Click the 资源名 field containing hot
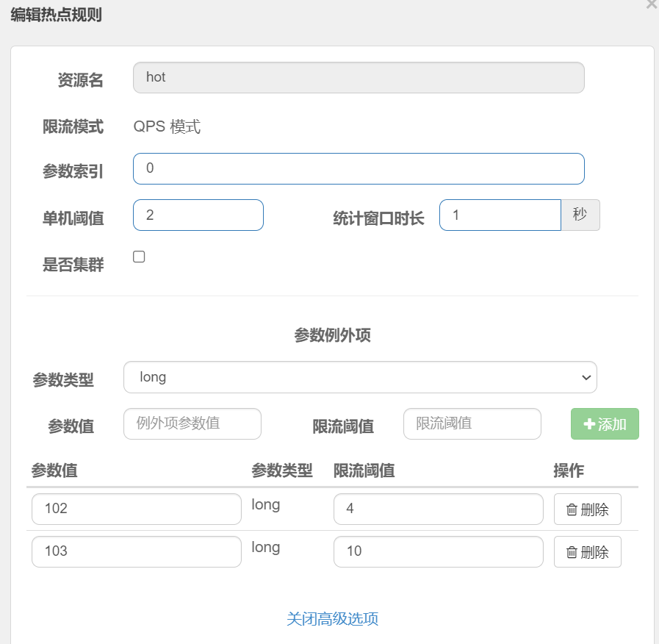659x644 pixels. pos(359,77)
